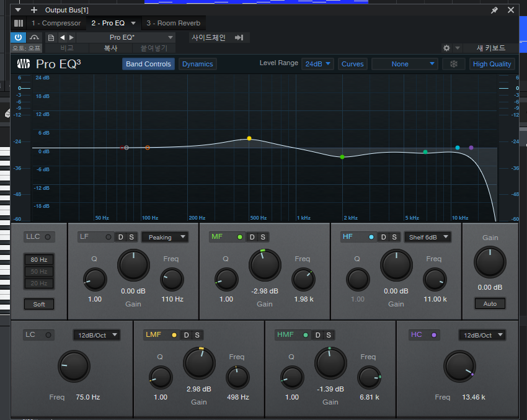This screenshot has width=527, height=420.
Task: Enable the LF band
Action: tap(108, 237)
